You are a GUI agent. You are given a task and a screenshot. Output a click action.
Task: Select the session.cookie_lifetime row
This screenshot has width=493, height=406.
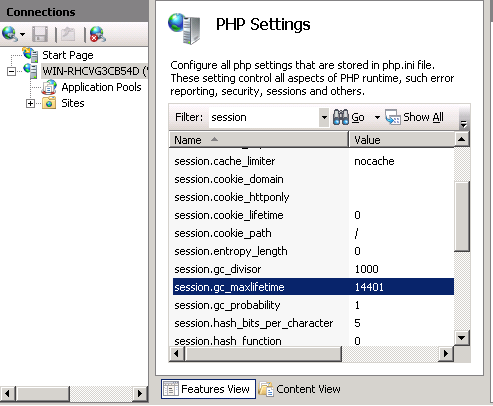(313, 215)
